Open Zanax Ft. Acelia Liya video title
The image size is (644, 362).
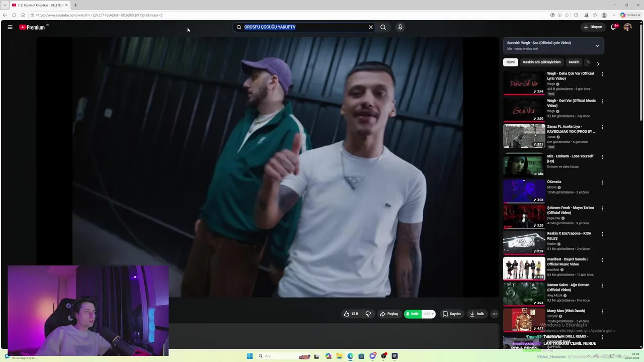point(571,129)
